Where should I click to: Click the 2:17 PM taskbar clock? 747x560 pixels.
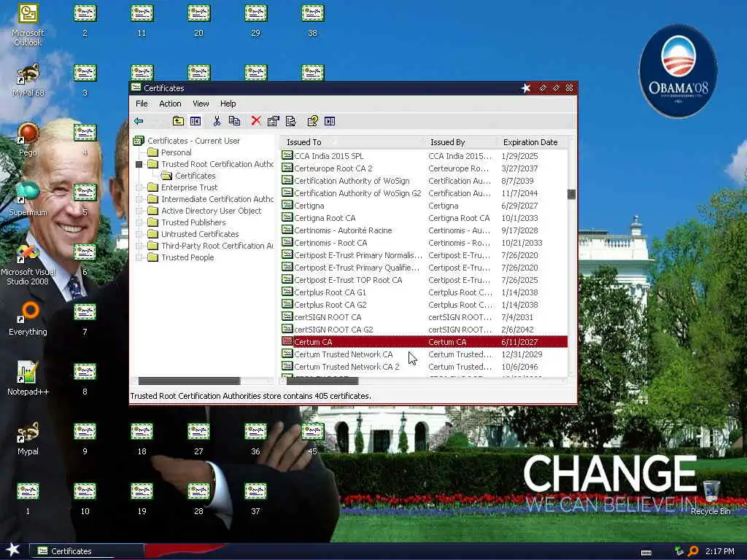(719, 551)
